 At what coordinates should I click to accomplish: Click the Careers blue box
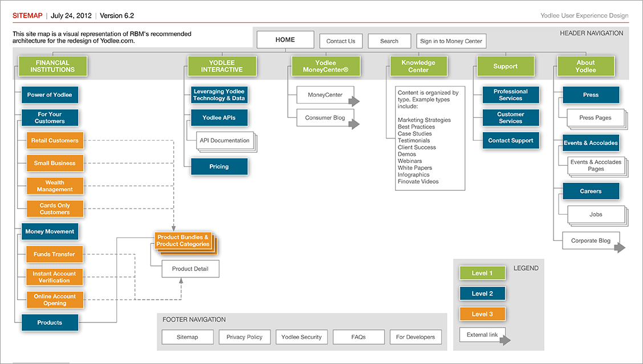pos(591,191)
